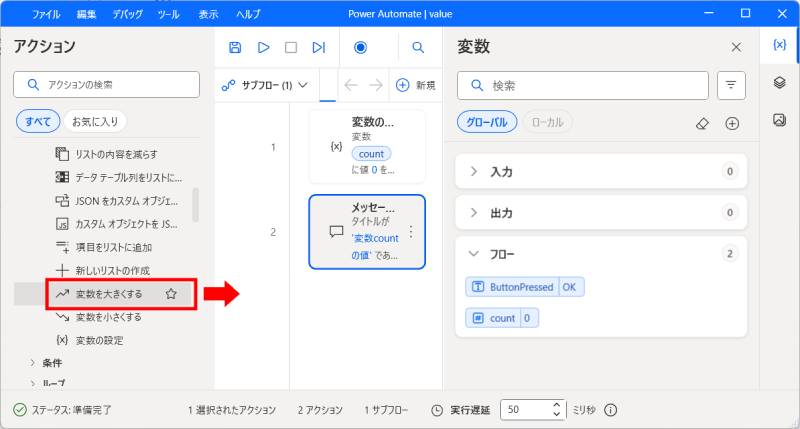
Task: Click the count variable in フロー section
Action: 502,318
